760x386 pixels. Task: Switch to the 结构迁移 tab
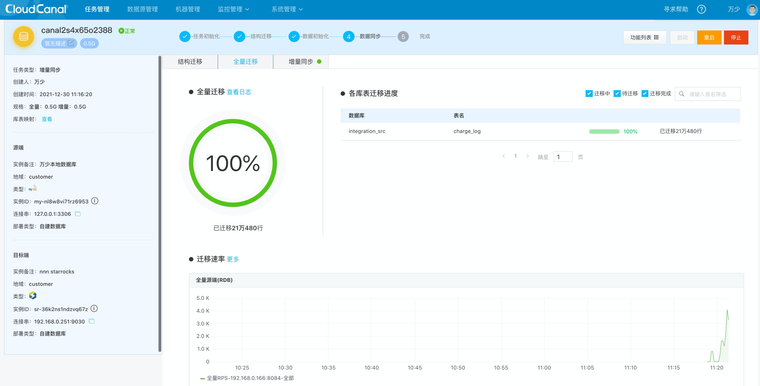click(190, 62)
